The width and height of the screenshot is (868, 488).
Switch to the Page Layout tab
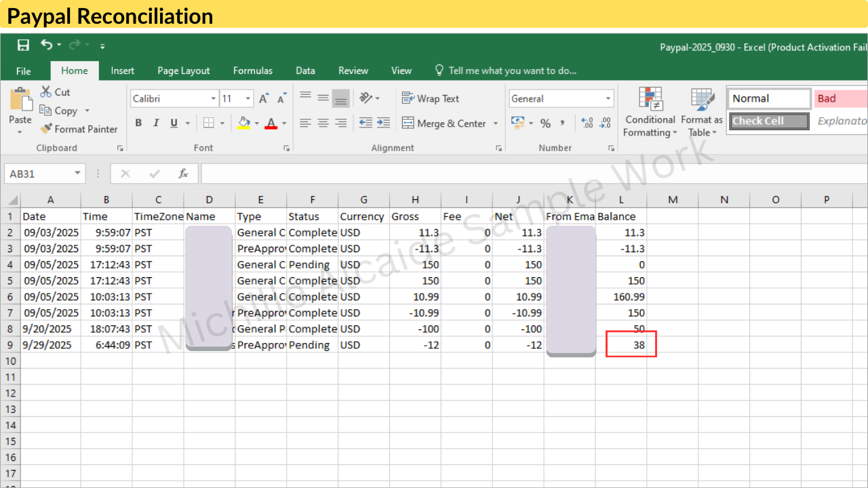(x=184, y=70)
